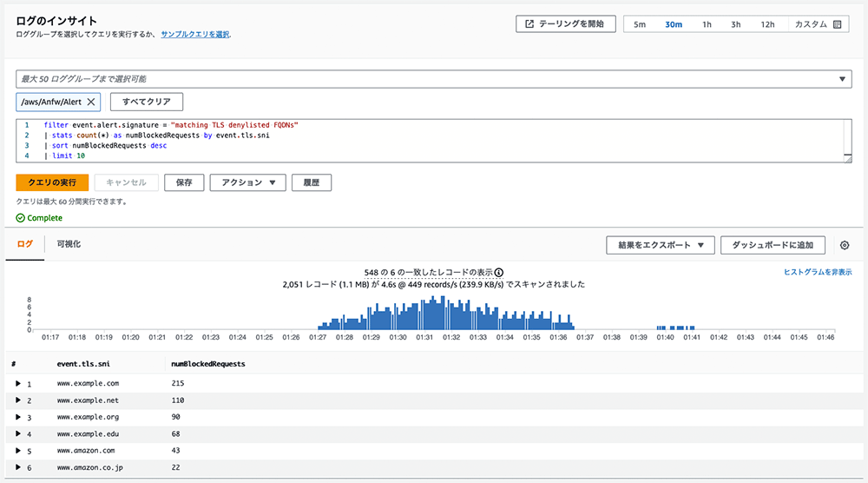Image resolution: width=868 pixels, height=483 pixels.
Task: Click the value 43 for www.amazon.com
Action: 175,451
